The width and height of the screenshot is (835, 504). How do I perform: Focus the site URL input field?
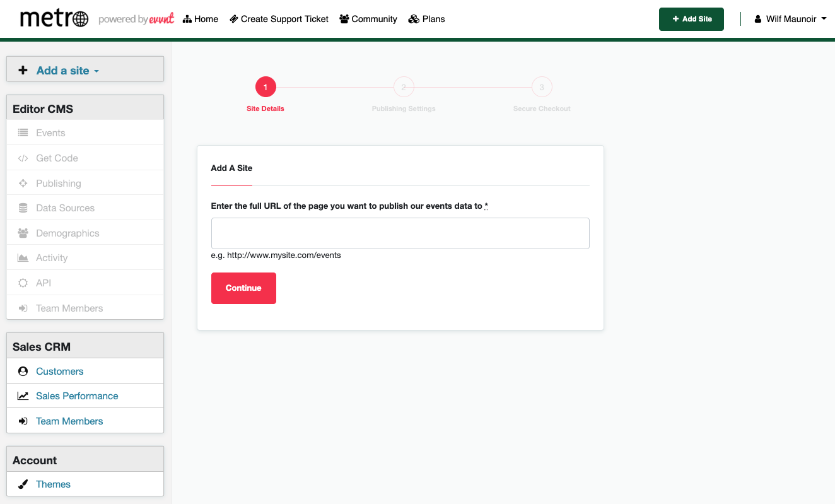(400, 233)
